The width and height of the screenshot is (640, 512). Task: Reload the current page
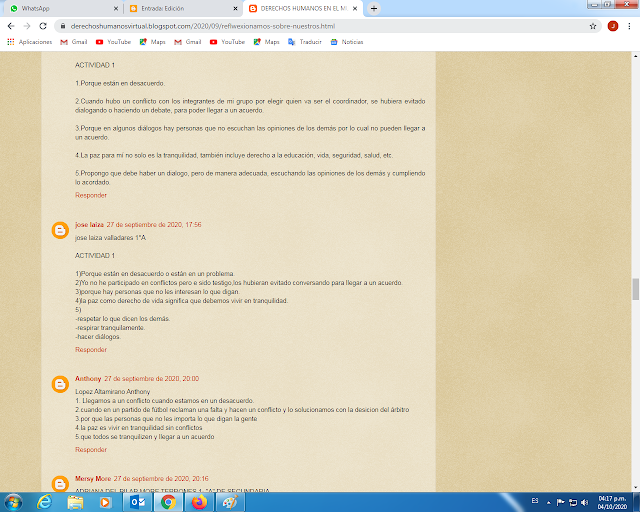tap(43, 26)
